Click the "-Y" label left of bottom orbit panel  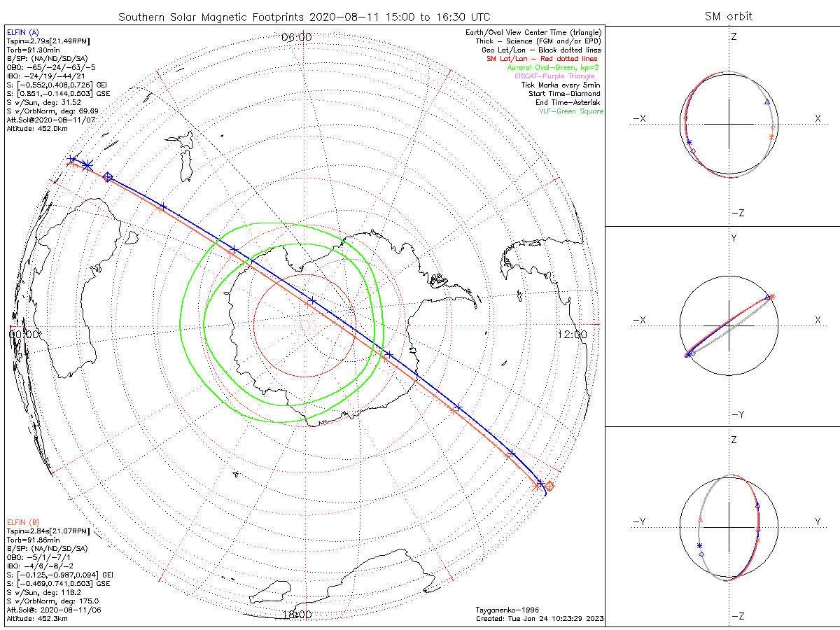638,522
